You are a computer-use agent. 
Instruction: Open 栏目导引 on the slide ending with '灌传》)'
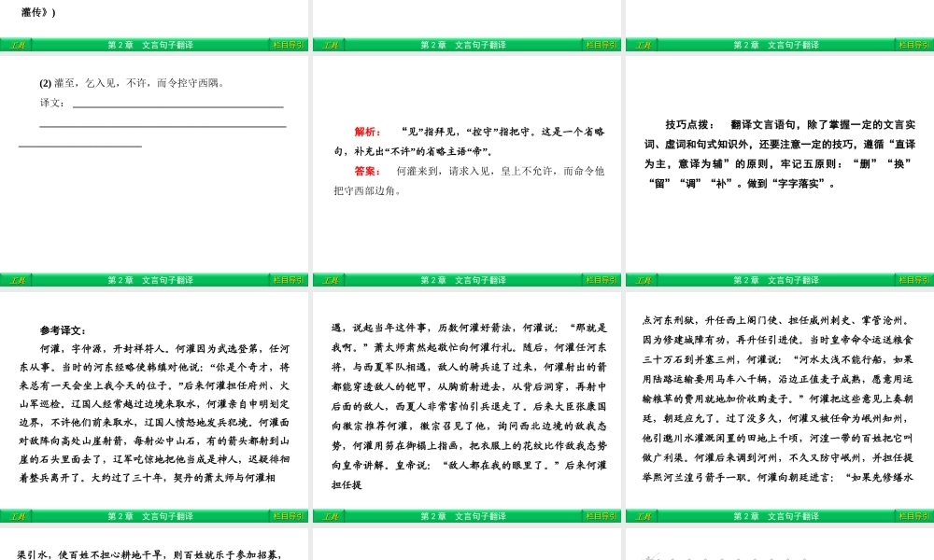click(x=289, y=45)
